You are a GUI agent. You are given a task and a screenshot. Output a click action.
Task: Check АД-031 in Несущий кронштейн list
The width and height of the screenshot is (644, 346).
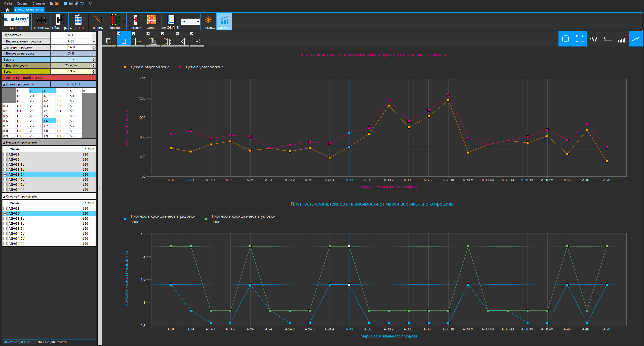pos(5,154)
